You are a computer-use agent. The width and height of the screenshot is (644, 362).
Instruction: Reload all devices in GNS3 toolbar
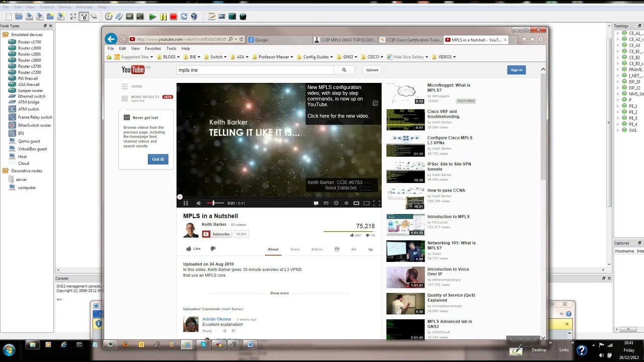click(184, 17)
